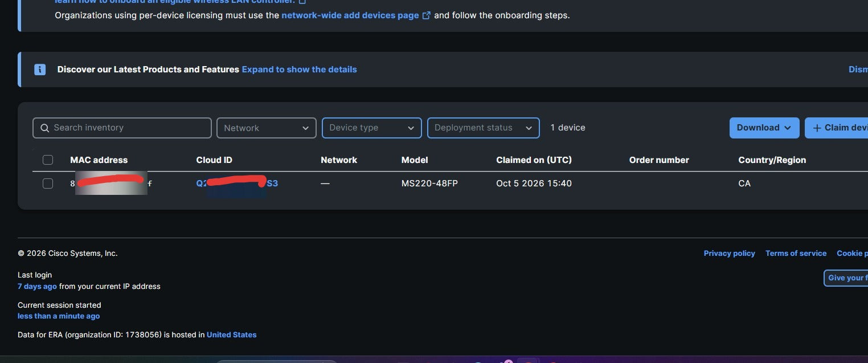The width and height of the screenshot is (868, 363).
Task: Open the Download menu button
Action: 764,128
